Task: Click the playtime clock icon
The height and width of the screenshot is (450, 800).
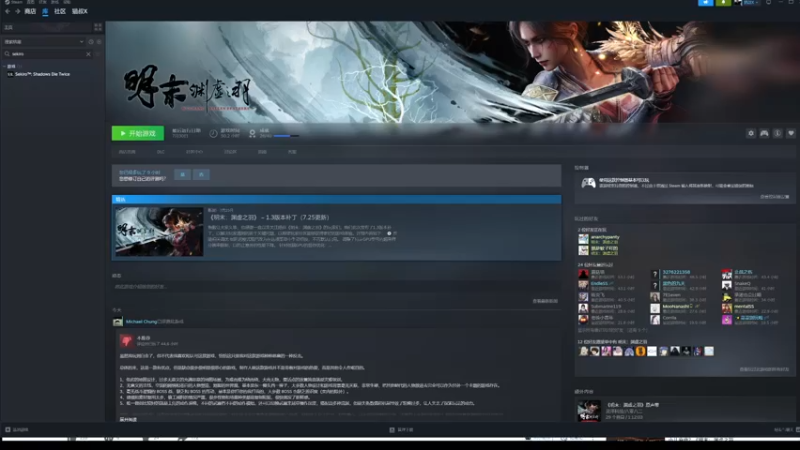Action: [213, 133]
